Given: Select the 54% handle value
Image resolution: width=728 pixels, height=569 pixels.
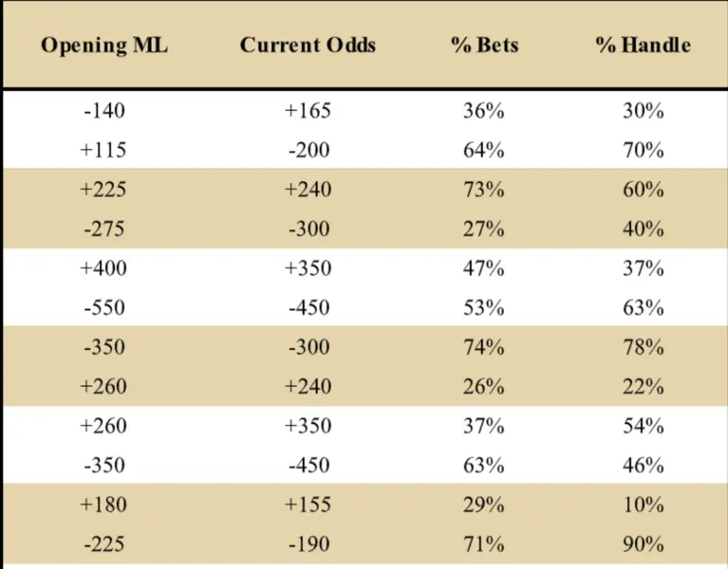Looking at the screenshot, I should point(643,426).
